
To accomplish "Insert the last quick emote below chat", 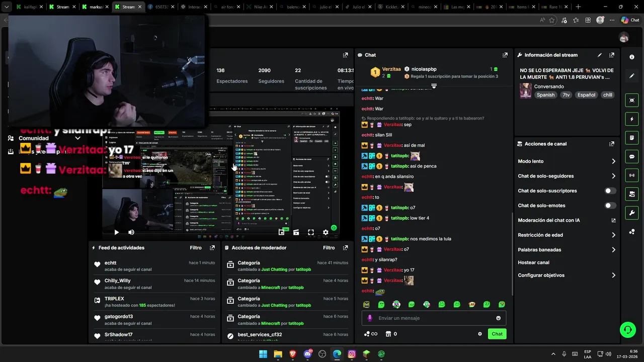I will pos(502,304).
